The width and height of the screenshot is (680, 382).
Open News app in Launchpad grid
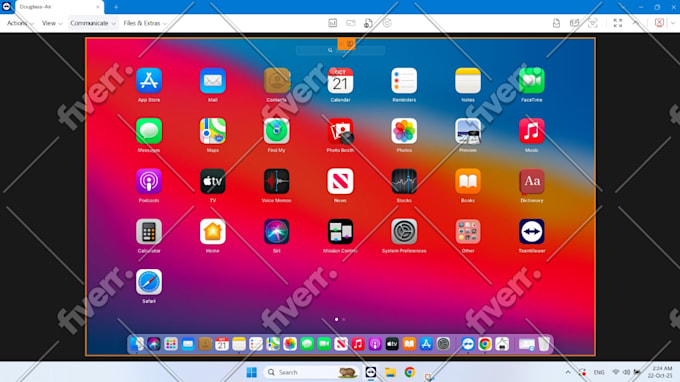click(340, 182)
